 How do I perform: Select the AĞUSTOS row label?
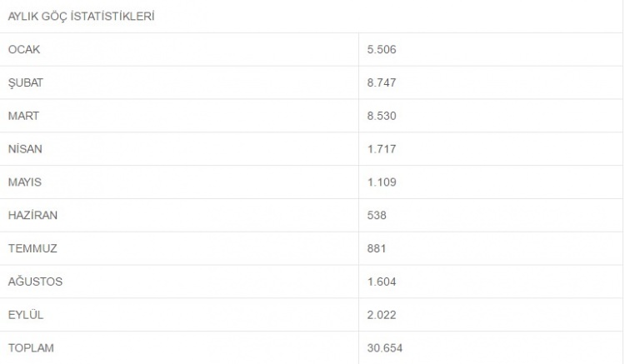click(35, 282)
